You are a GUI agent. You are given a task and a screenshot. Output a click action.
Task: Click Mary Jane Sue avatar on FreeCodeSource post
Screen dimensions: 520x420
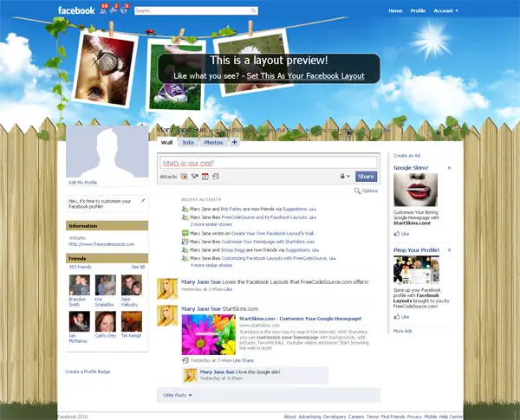167,288
